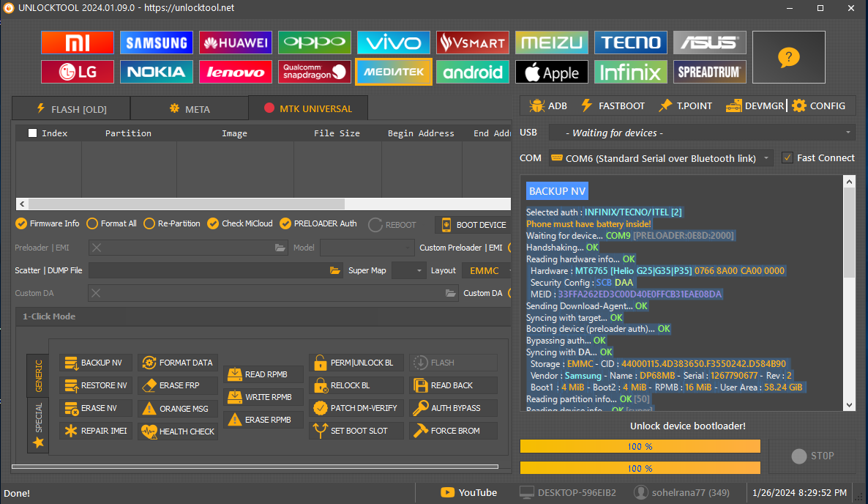Screen dimensions: 868x504
Task: Switch to the FLASH [OLD] tab
Action: [71, 109]
